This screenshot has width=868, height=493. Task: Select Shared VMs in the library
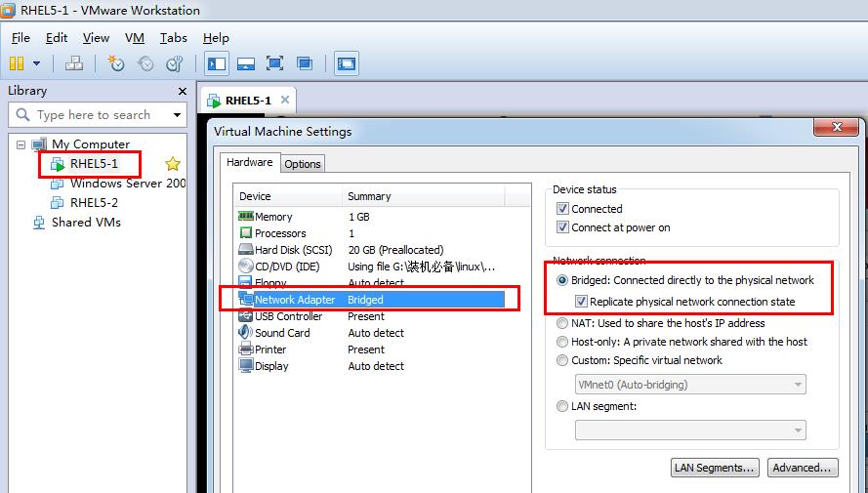coord(86,223)
